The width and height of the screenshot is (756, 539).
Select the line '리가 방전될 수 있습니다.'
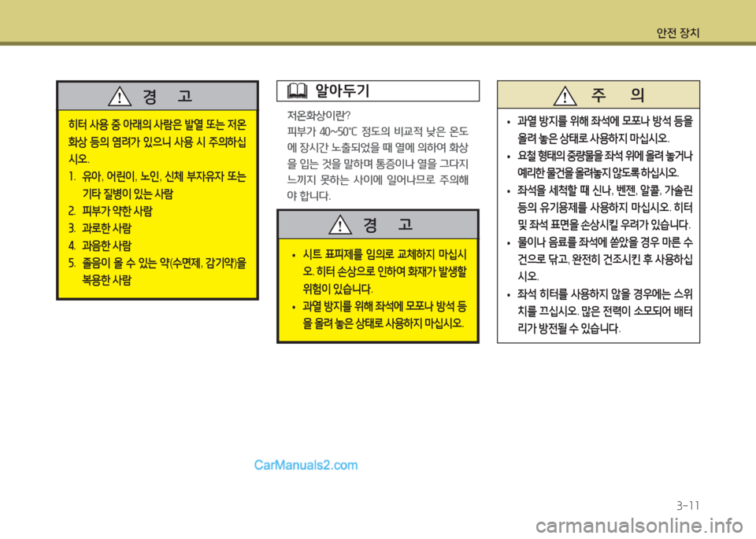tap(569, 329)
